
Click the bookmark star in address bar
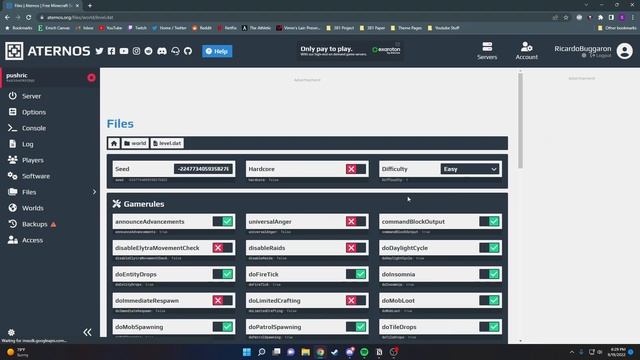(566, 18)
